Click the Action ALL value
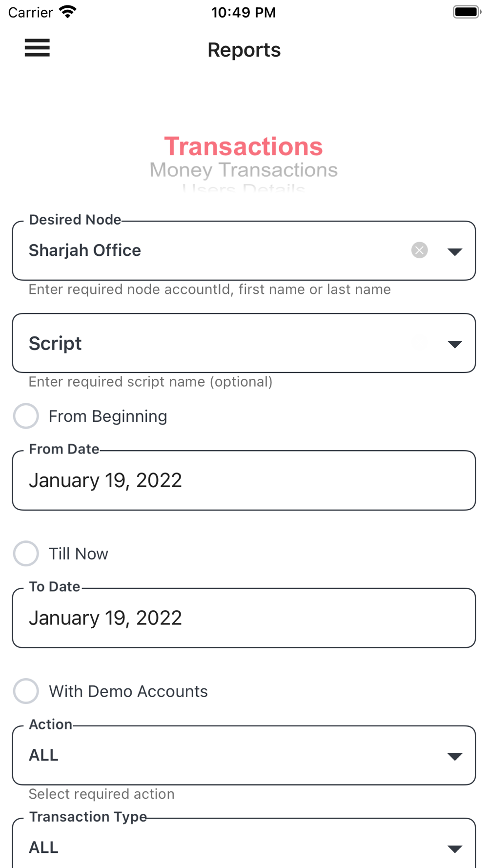Viewport: 488px width, 868px height. click(44, 755)
